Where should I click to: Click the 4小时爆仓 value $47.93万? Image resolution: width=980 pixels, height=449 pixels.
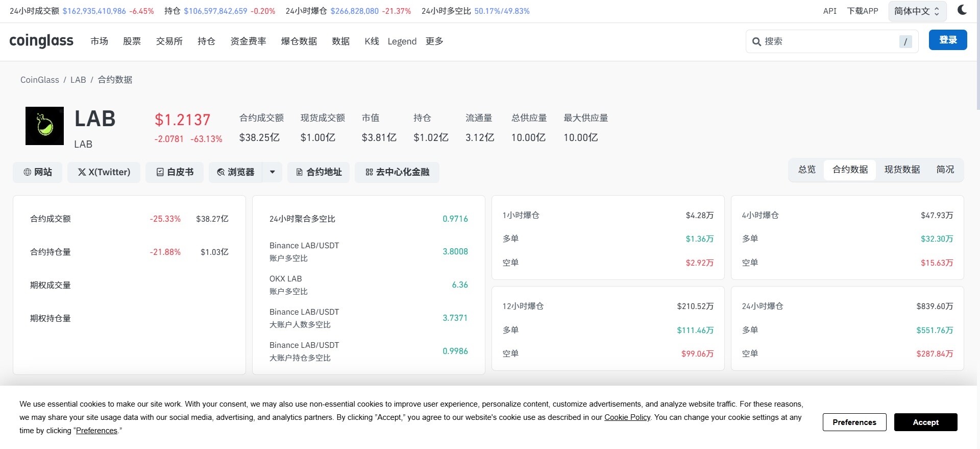pyautogui.click(x=937, y=215)
